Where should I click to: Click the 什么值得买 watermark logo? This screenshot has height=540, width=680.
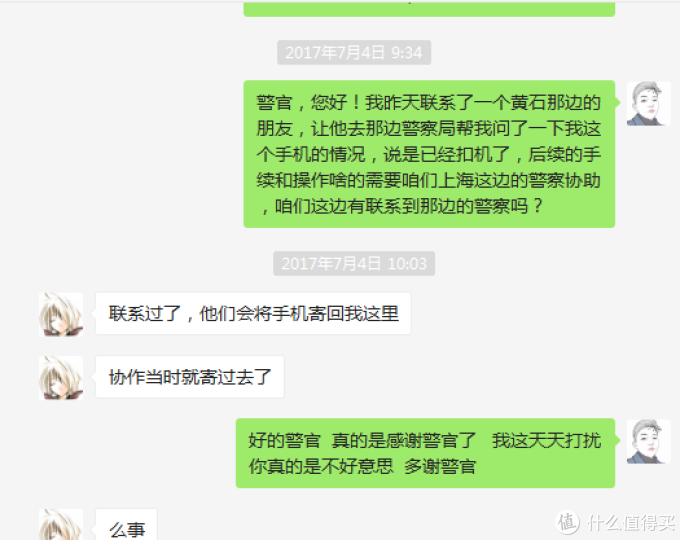pyautogui.click(x=568, y=522)
